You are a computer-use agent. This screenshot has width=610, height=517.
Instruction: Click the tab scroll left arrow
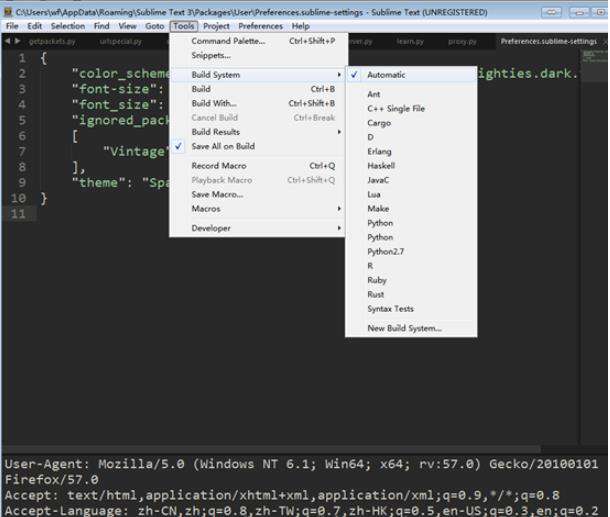[7, 41]
